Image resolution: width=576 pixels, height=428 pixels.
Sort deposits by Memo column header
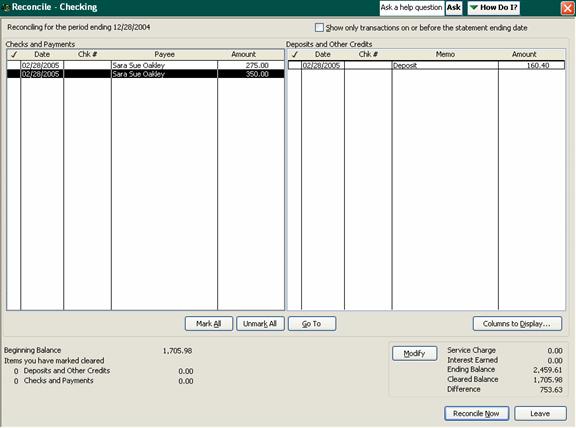point(445,54)
